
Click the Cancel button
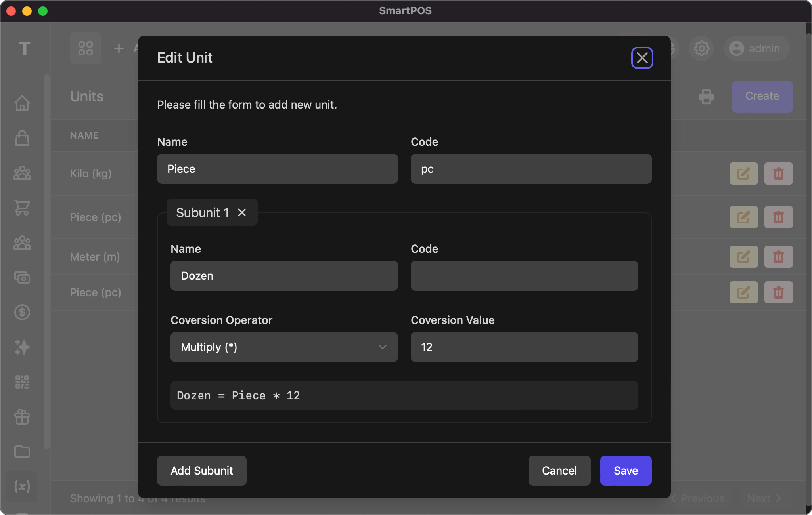559,471
